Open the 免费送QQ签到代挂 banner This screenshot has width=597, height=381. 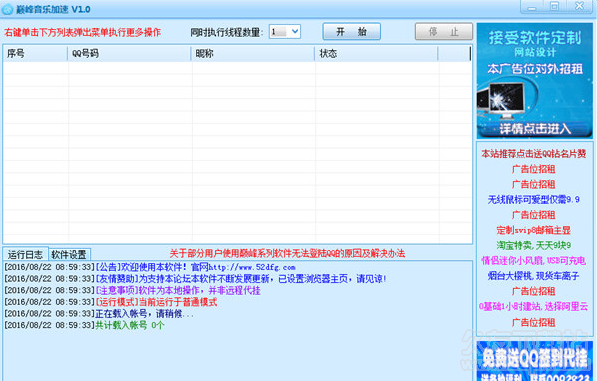tap(535, 361)
